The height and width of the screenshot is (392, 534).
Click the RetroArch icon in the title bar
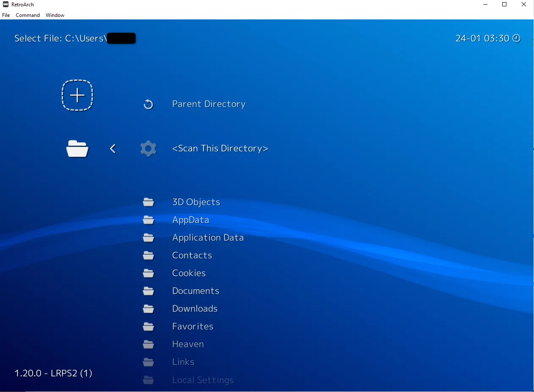coord(6,4)
